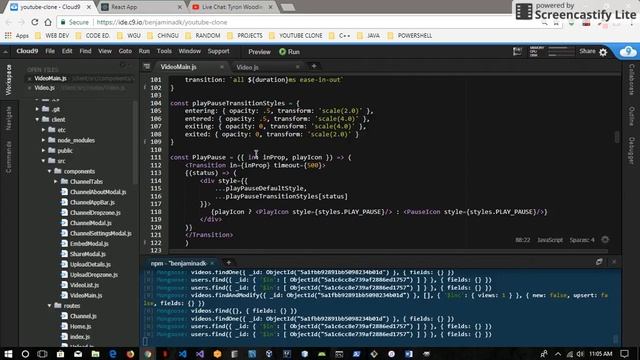Click the green Run button

coord(289,52)
